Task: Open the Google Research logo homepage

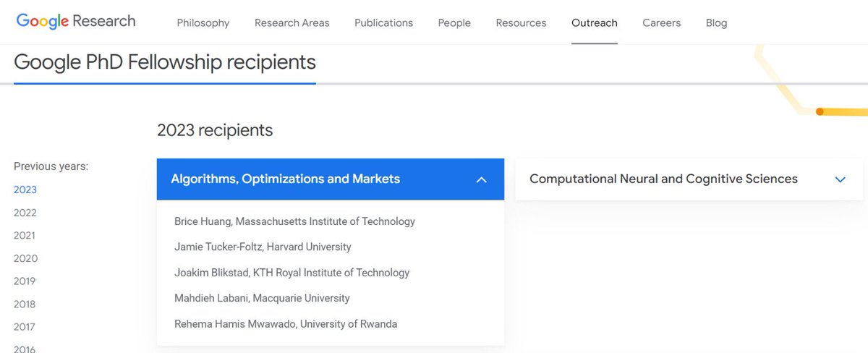Action: click(76, 21)
